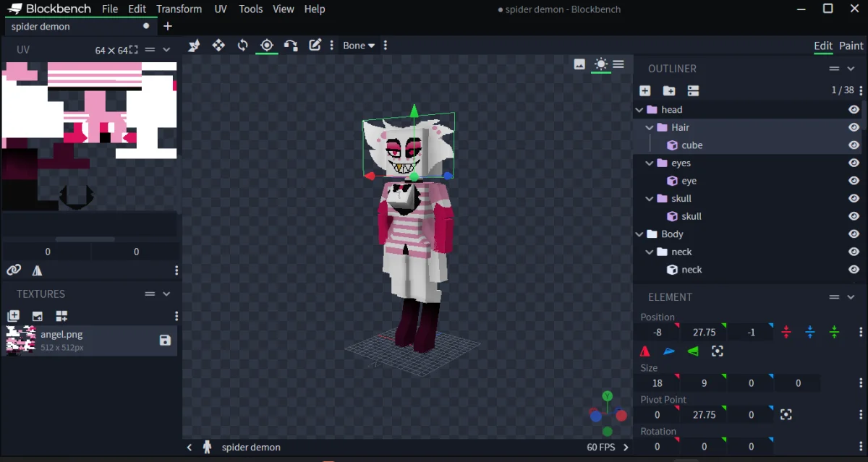Viewport: 868px width, 462px height.
Task: Click the edit pencil icon in the toolbar
Action: pos(315,45)
